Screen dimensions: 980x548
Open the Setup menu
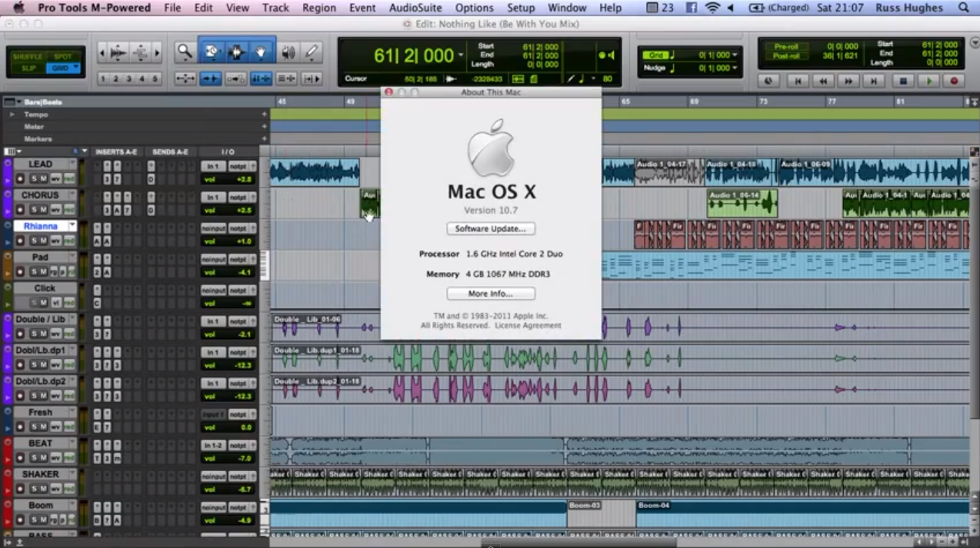pyautogui.click(x=521, y=8)
